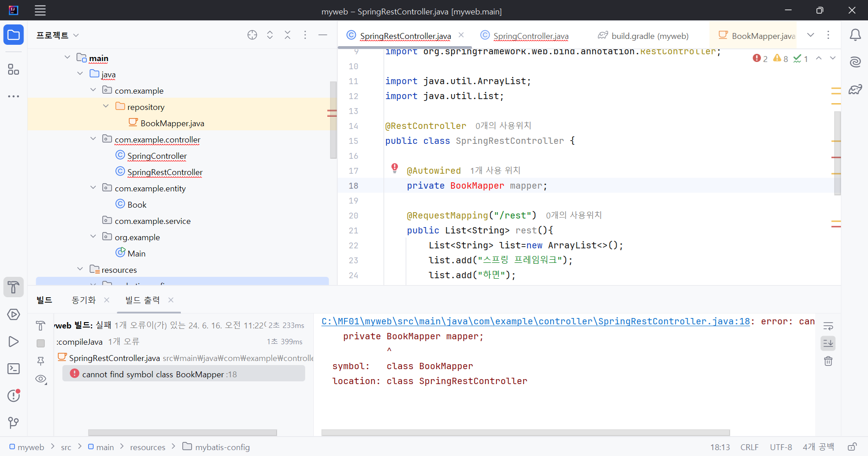Click the project tree vertical scrollbar
Viewport: 868px width, 456px height.
pyautogui.click(x=333, y=120)
